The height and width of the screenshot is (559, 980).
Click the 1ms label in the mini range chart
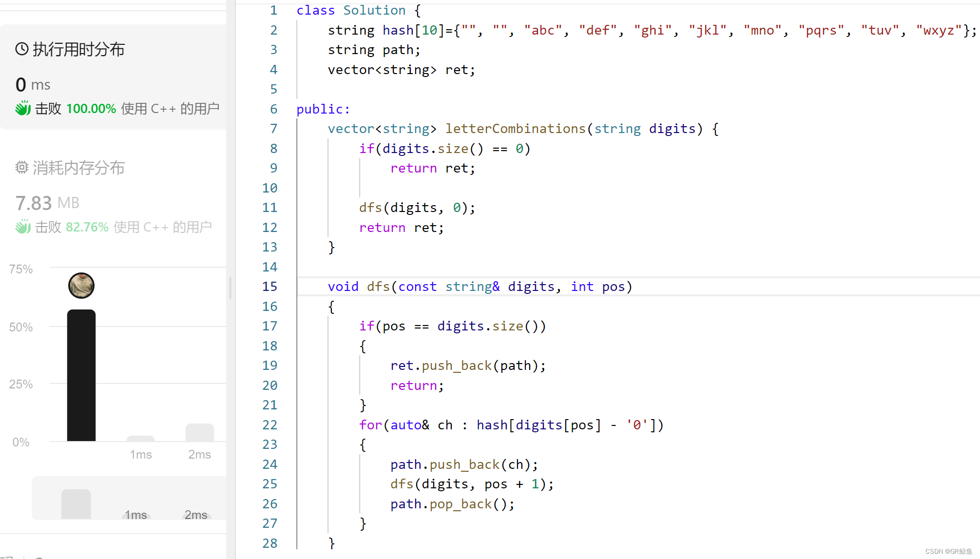pyautogui.click(x=135, y=515)
